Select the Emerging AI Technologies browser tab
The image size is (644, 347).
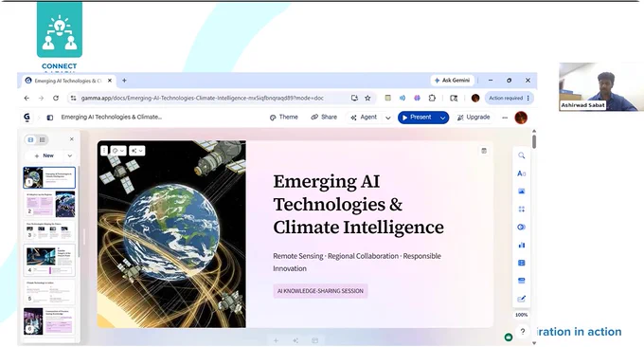[x=68, y=81]
